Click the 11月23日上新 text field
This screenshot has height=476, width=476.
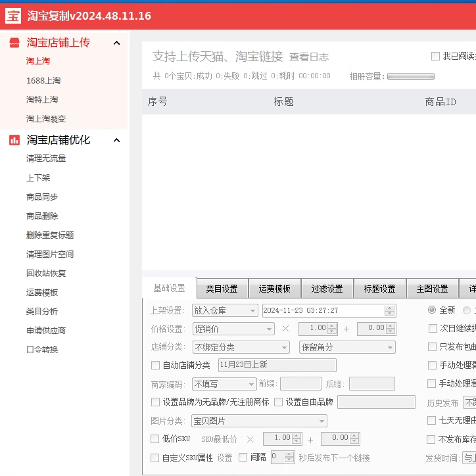277,365
